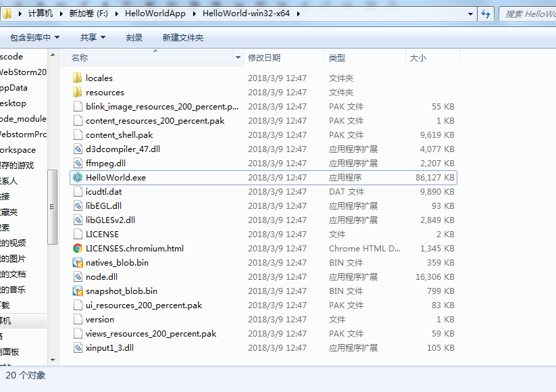Open the 包含到库中 dropdown menu

click(34, 38)
